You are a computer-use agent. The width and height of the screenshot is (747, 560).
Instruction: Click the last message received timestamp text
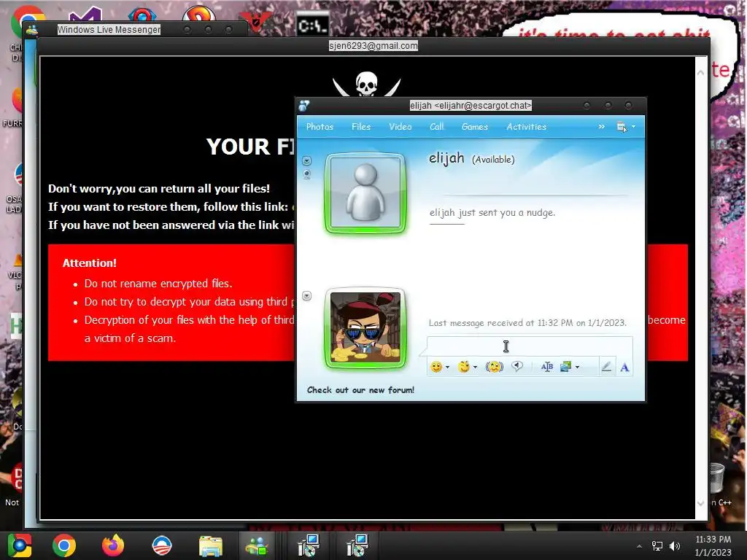click(x=527, y=323)
